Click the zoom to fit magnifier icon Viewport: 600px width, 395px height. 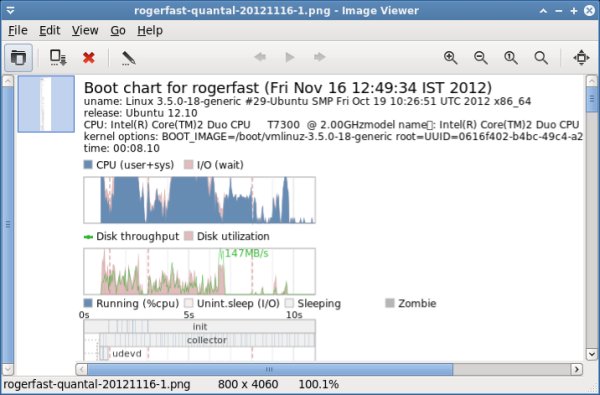point(541,58)
